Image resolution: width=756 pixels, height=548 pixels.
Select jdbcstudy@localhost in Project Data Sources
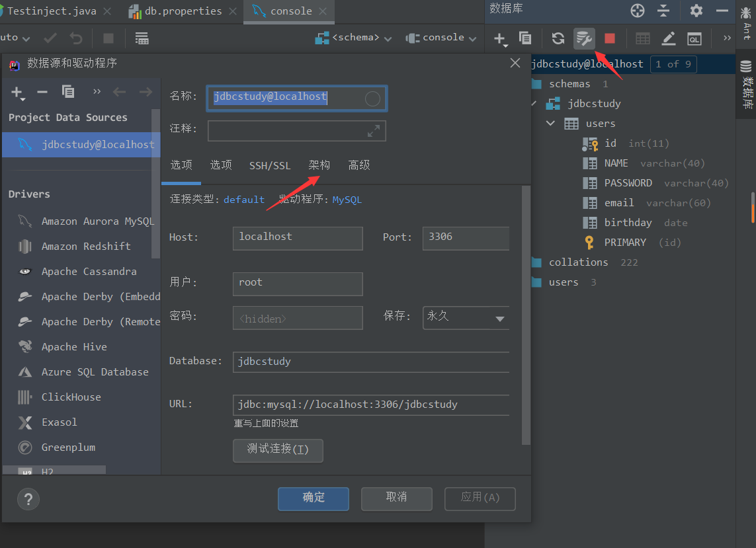pos(81,145)
